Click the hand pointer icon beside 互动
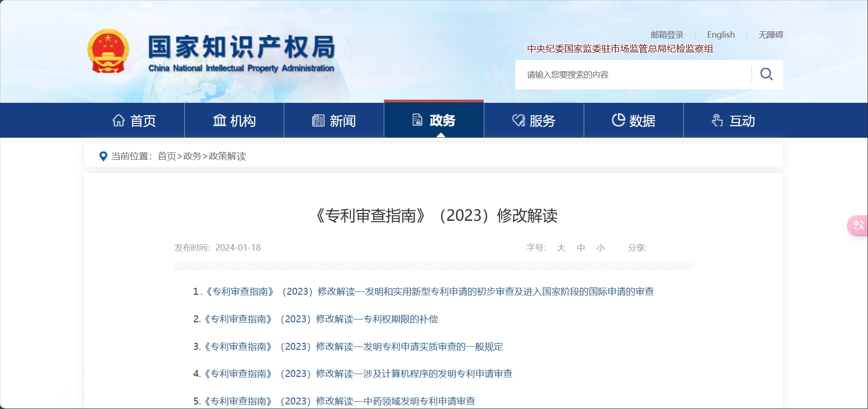Viewport: 868px width, 409px height. point(717,120)
